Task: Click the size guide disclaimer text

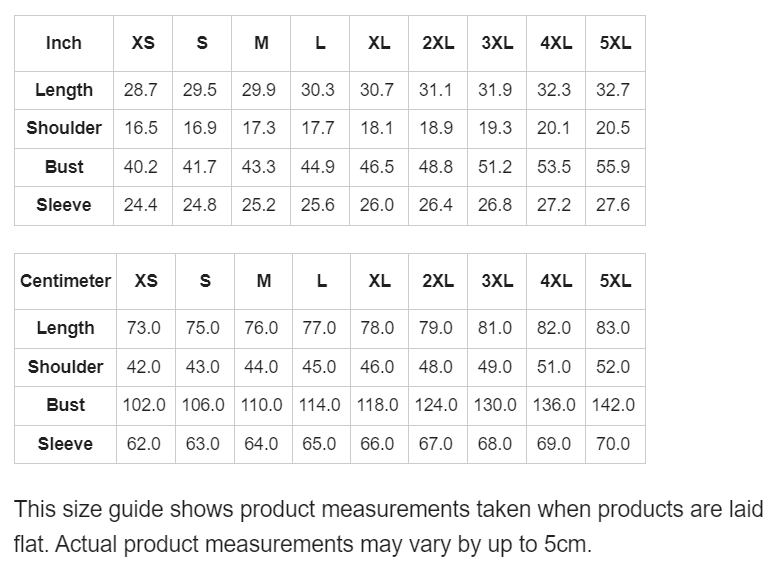Action: (388, 527)
